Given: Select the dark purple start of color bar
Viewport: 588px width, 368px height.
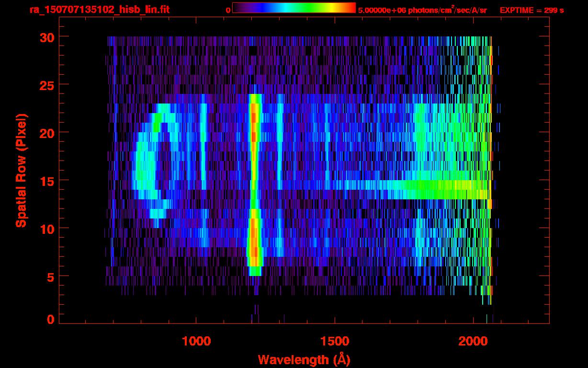Looking at the screenshot, I should click(238, 8).
